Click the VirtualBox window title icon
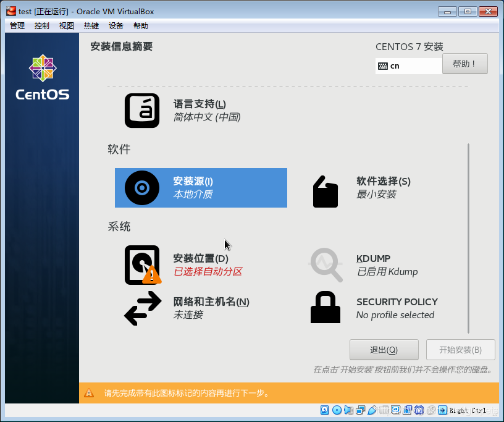The image size is (504, 422). click(x=11, y=11)
